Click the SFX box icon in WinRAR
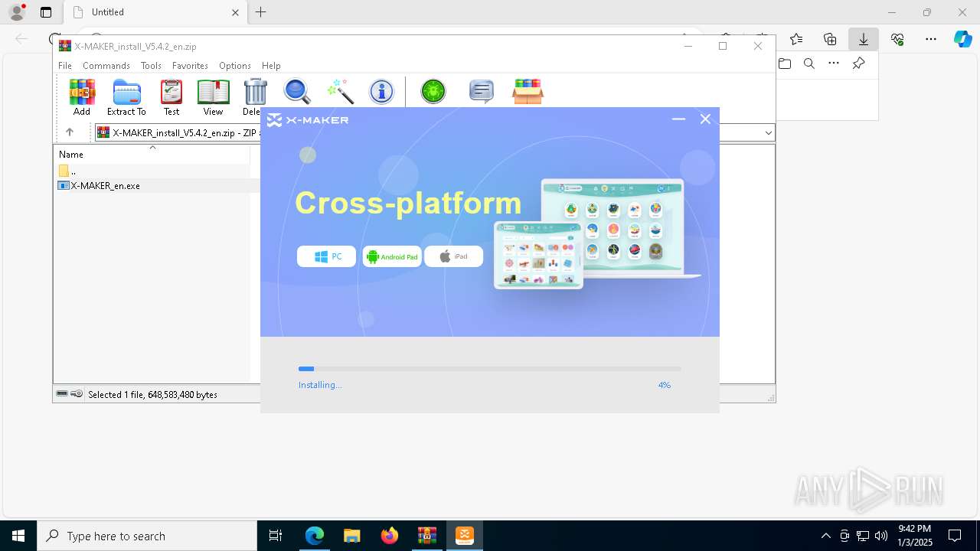The image size is (980, 551). click(x=528, y=91)
